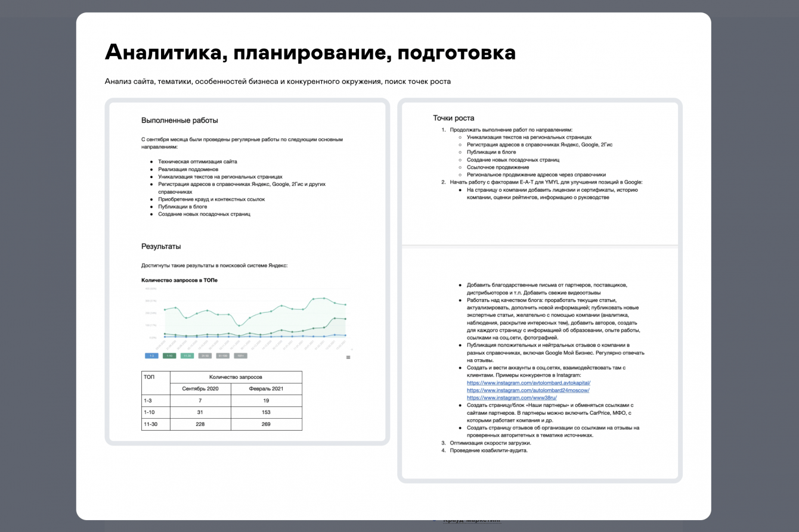Screen dimensions: 799x532
Task: Click the peak point on the light green line
Action: [324, 298]
